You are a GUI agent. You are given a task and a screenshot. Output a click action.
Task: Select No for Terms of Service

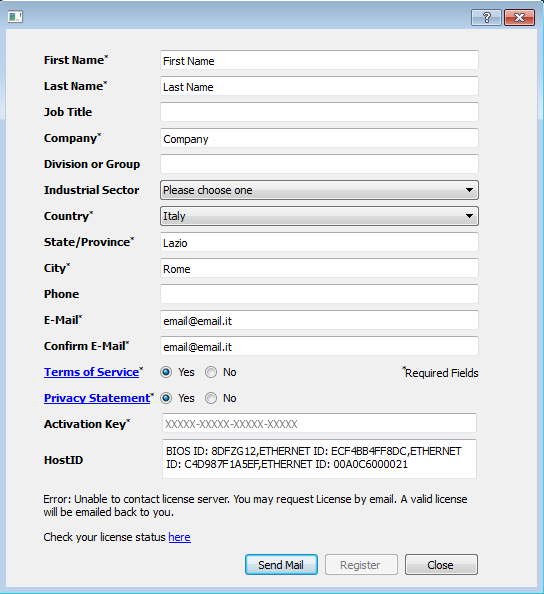click(x=211, y=372)
